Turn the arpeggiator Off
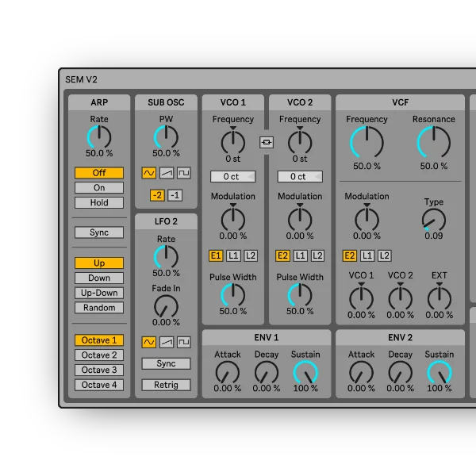Image resolution: width=476 pixels, height=476 pixels. click(99, 173)
